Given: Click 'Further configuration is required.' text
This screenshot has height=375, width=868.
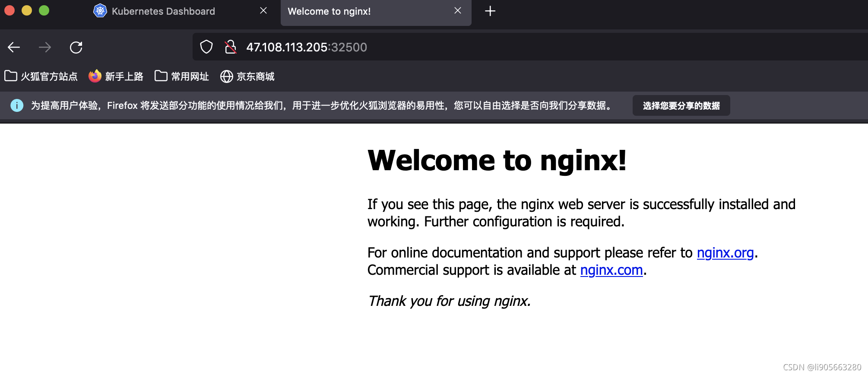Looking at the screenshot, I should point(524,222).
